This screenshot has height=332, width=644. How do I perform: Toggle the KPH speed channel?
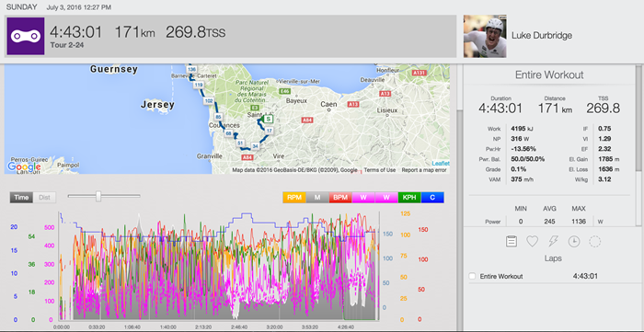tap(409, 198)
